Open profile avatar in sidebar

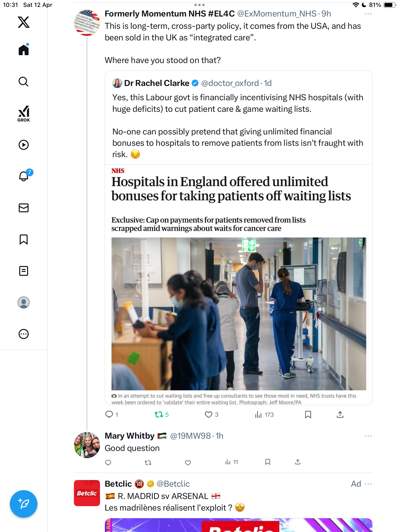(x=24, y=302)
